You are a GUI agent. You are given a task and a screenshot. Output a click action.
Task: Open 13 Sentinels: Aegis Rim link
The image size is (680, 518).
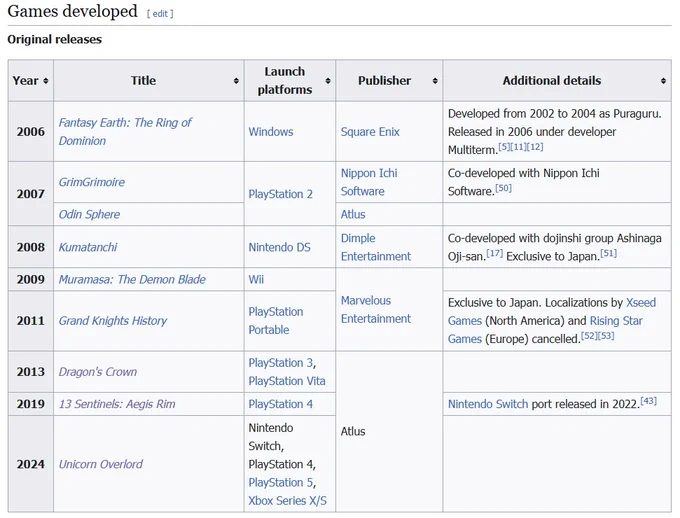(x=117, y=404)
